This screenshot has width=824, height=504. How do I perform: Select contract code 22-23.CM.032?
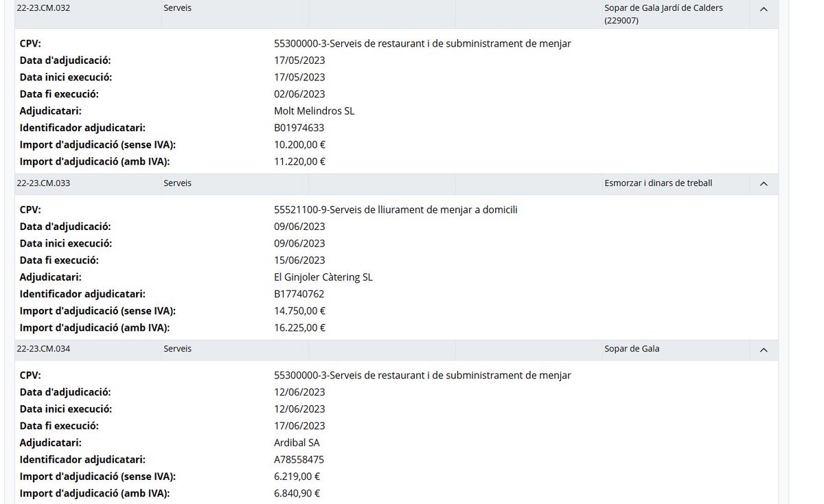pos(43,8)
